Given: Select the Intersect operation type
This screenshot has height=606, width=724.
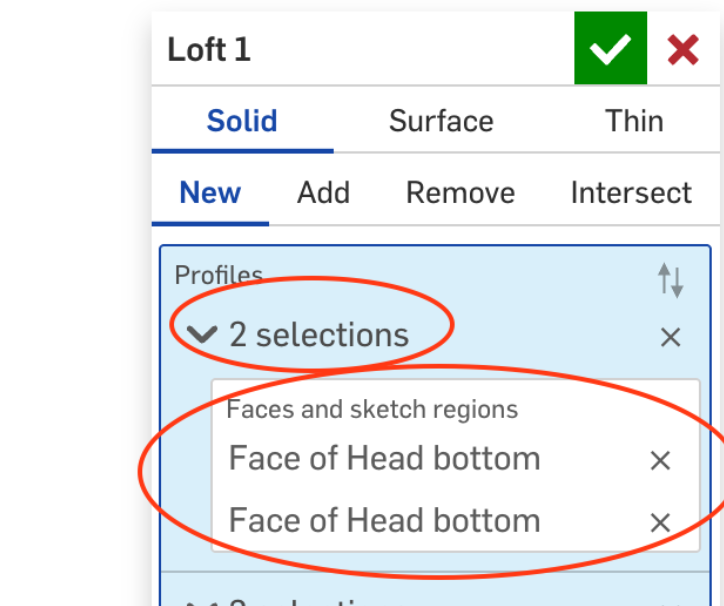Looking at the screenshot, I should pyautogui.click(x=631, y=192).
